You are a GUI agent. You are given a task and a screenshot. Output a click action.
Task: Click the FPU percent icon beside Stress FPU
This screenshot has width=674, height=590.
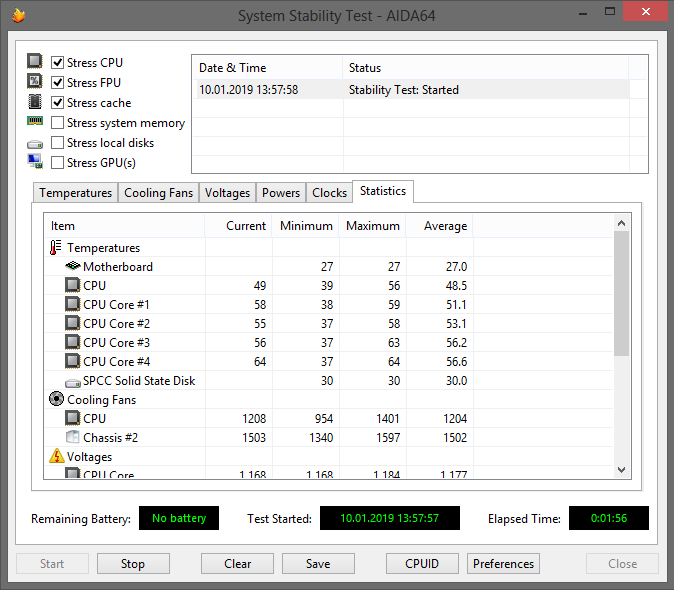tap(35, 81)
